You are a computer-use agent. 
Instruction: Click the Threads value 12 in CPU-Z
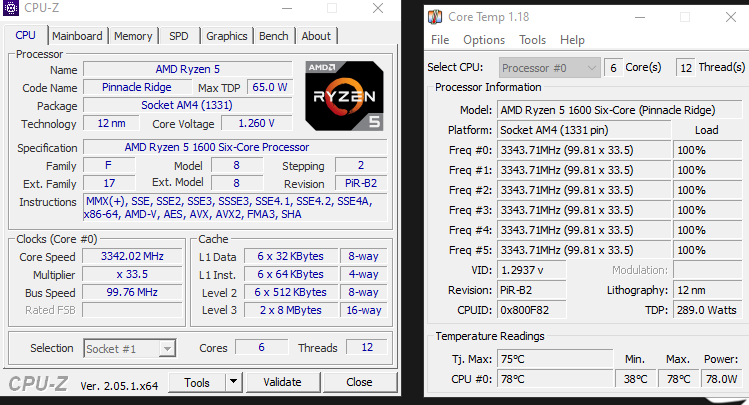click(367, 347)
